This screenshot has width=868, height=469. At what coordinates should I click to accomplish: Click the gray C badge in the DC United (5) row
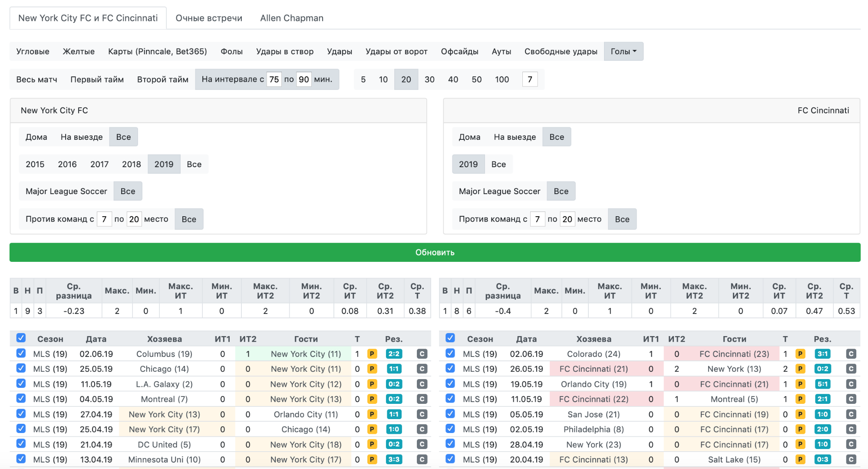(422, 444)
